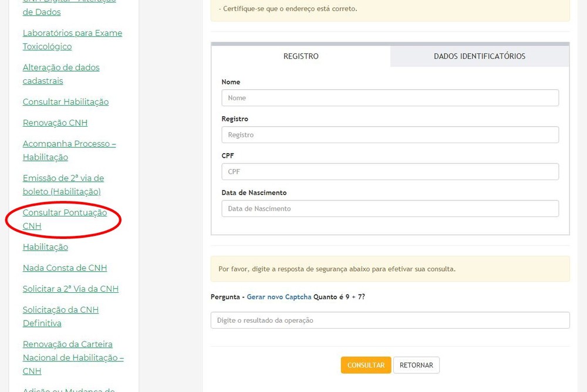This screenshot has width=587, height=392.
Task: Open the Gerar novo Captcha link
Action: (279, 296)
